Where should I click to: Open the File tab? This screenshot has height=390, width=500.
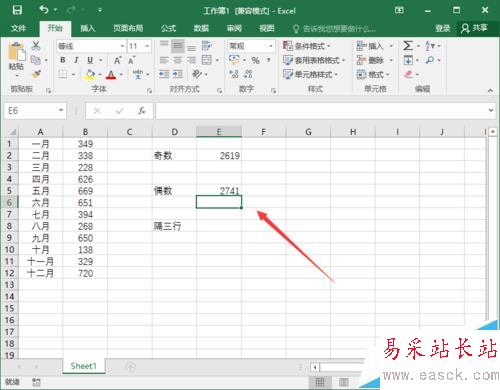[x=18, y=28]
